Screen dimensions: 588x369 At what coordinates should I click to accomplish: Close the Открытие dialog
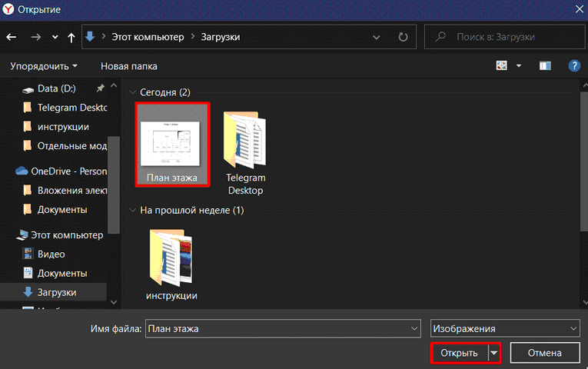click(580, 9)
